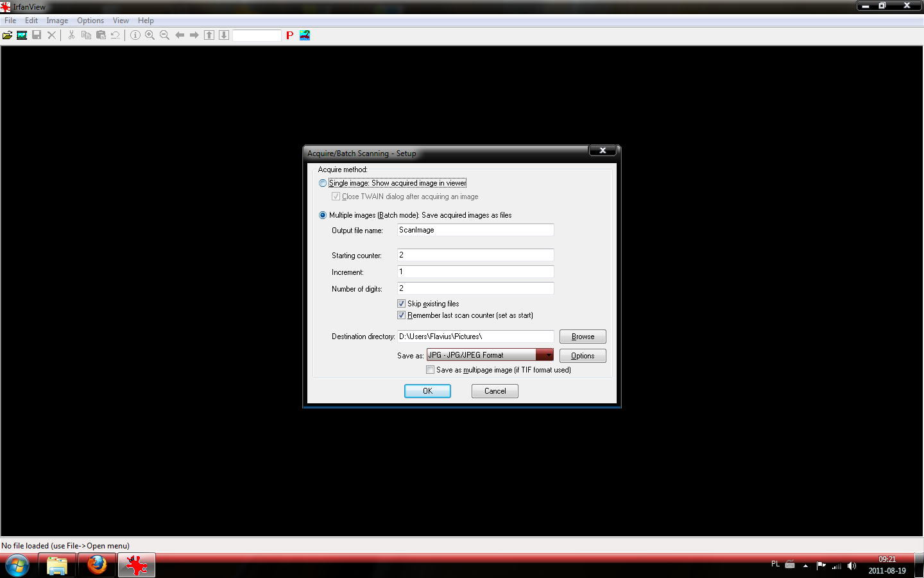Click the Undo arrow toolbar icon
This screenshot has width=924, height=578.
(x=116, y=35)
